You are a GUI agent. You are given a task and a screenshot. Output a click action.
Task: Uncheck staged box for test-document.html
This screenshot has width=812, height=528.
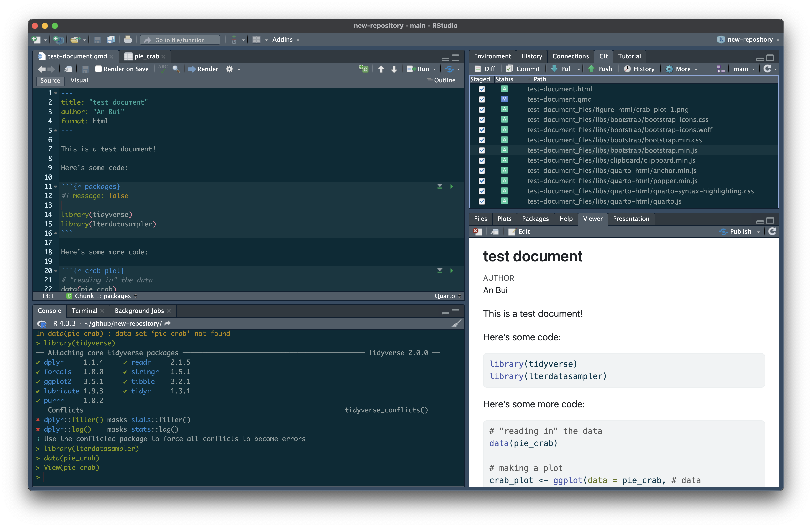pos(482,89)
